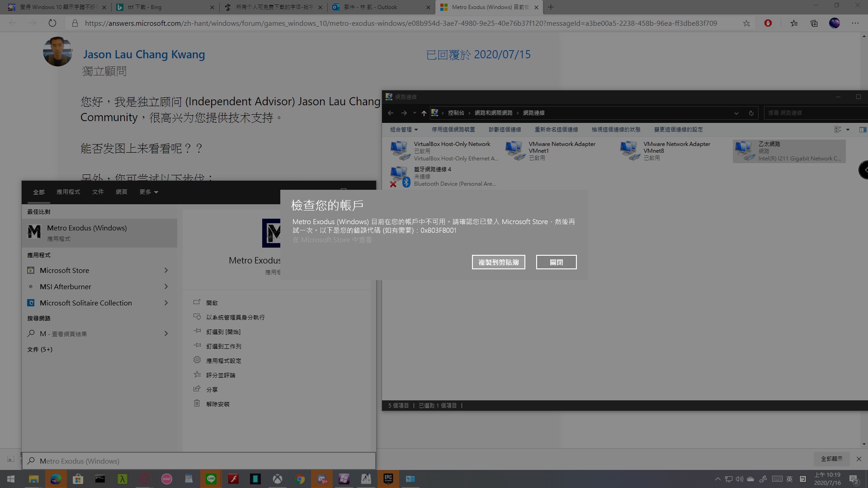This screenshot has height=488, width=868.
Task: Open the browser collections icon
Action: (814, 23)
